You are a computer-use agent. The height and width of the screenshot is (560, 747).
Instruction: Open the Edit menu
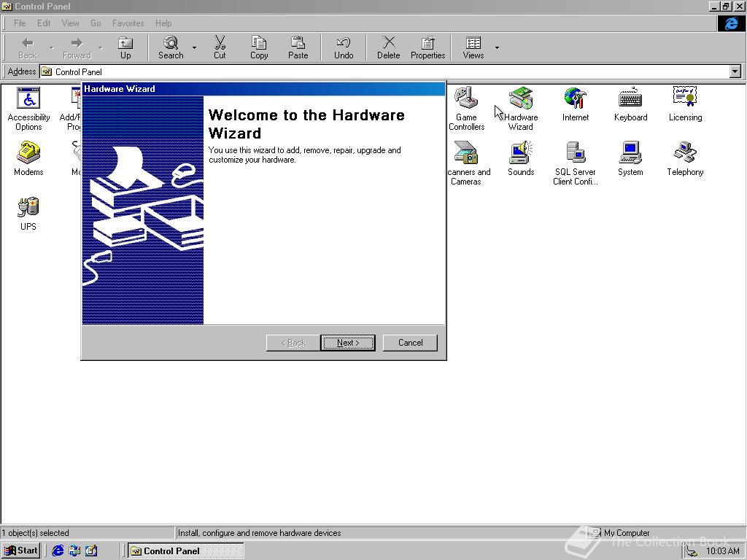44,23
